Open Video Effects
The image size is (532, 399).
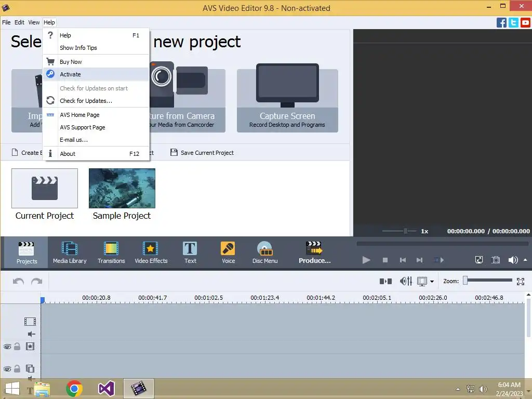pos(151,252)
